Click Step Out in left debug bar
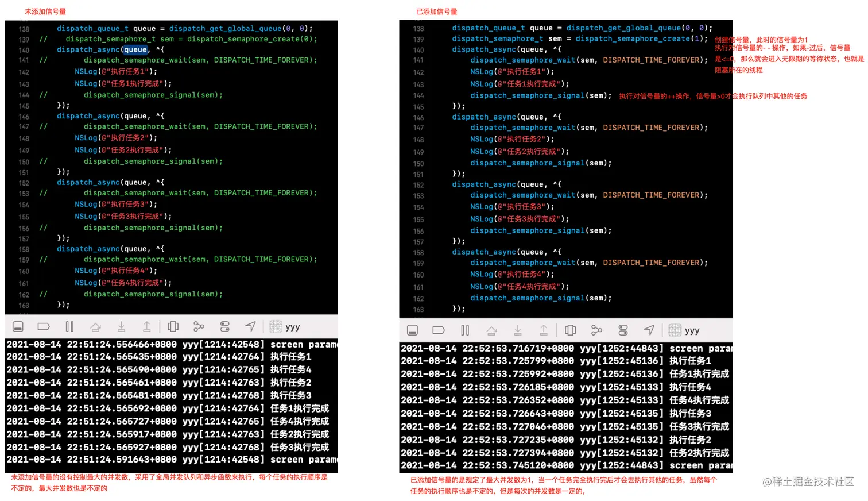 tap(147, 327)
